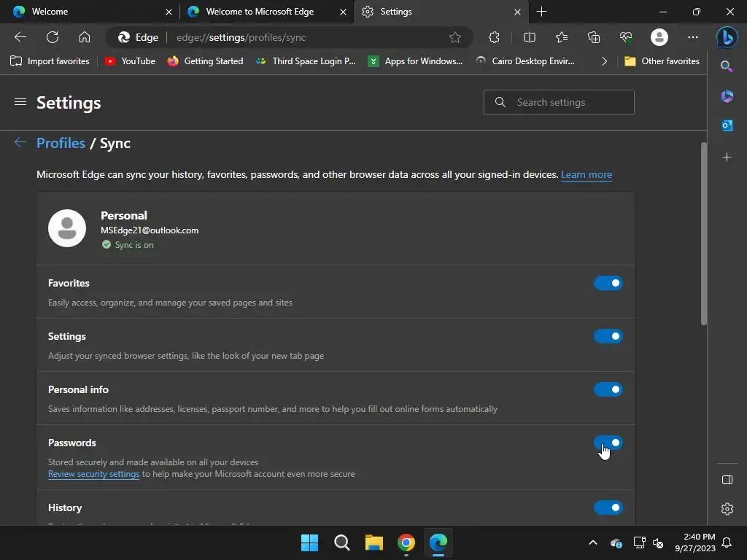
Task: Launch Google Chrome from taskbar
Action: 406,542
